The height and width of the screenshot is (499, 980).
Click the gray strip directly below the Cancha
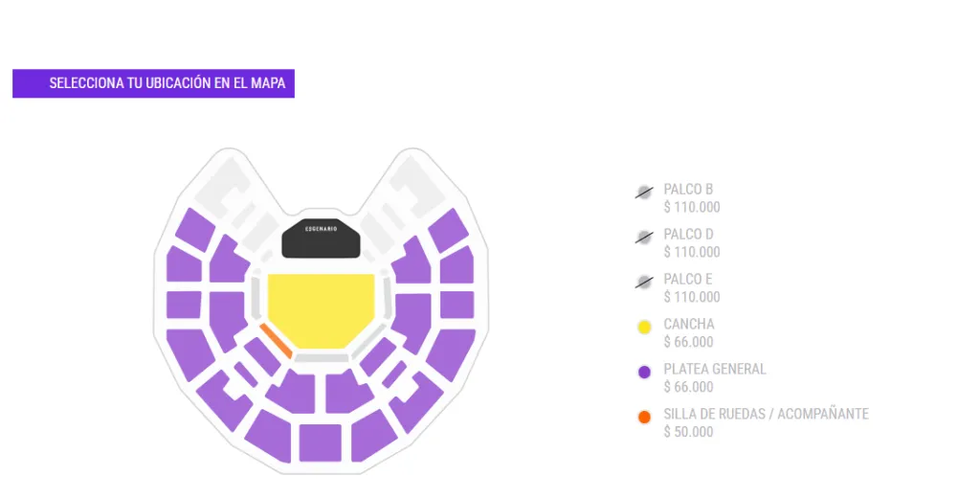[x=321, y=358]
